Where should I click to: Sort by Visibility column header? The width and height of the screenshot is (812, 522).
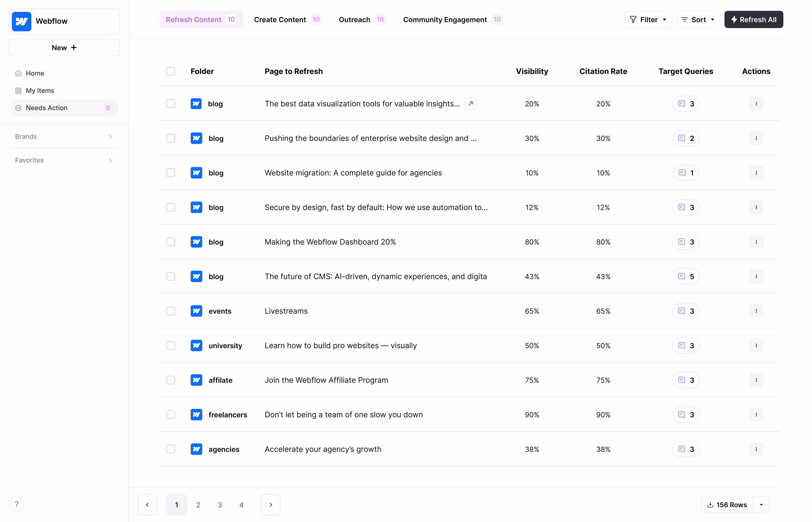tap(532, 71)
